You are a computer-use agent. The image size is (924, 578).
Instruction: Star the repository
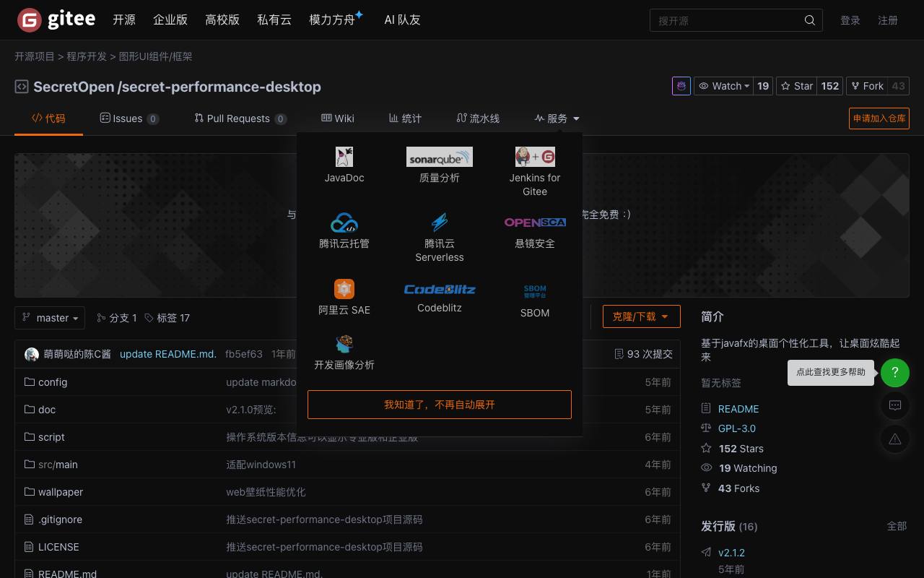(x=797, y=86)
